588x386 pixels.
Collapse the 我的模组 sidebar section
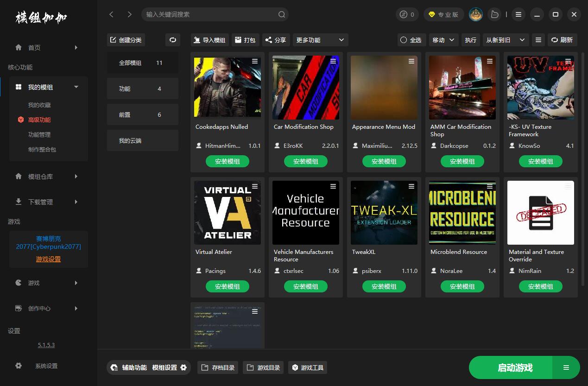(76, 87)
